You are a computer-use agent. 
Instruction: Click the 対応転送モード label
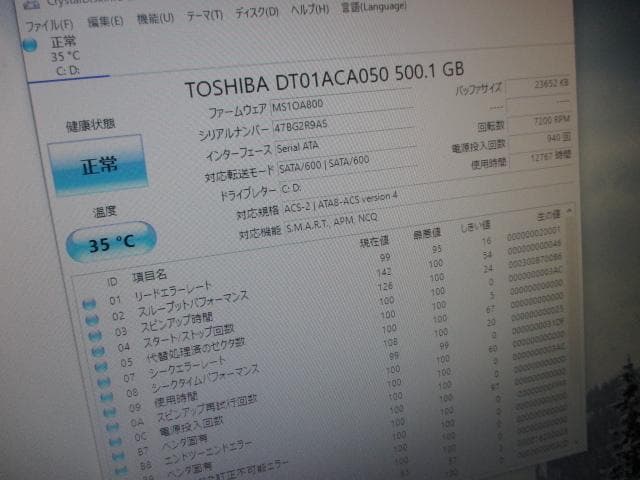point(239,175)
